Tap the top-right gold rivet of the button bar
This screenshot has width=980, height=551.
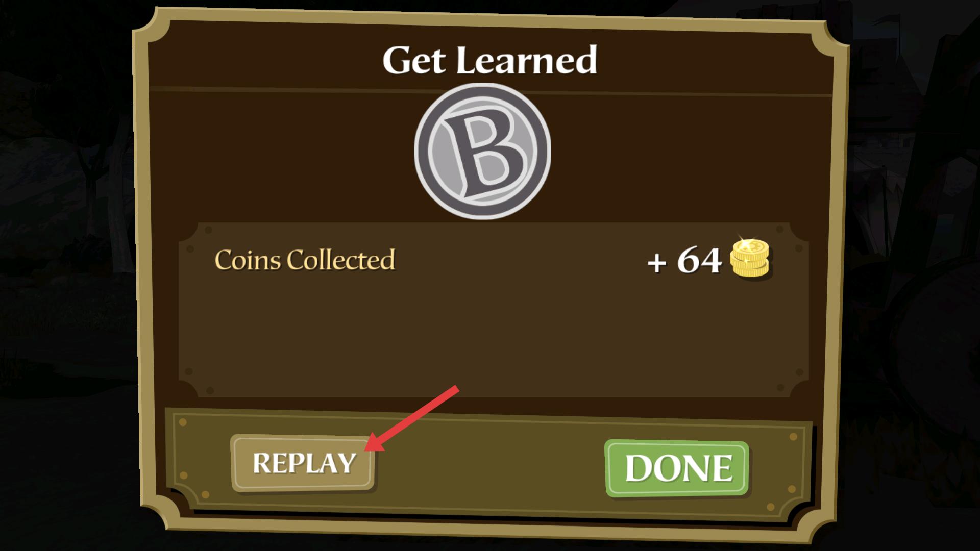[793, 437]
